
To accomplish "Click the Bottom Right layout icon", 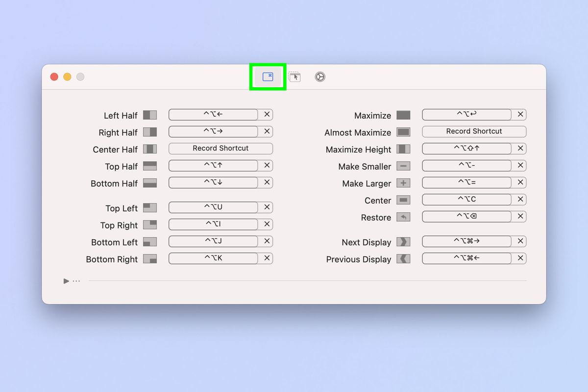I will pos(150,259).
